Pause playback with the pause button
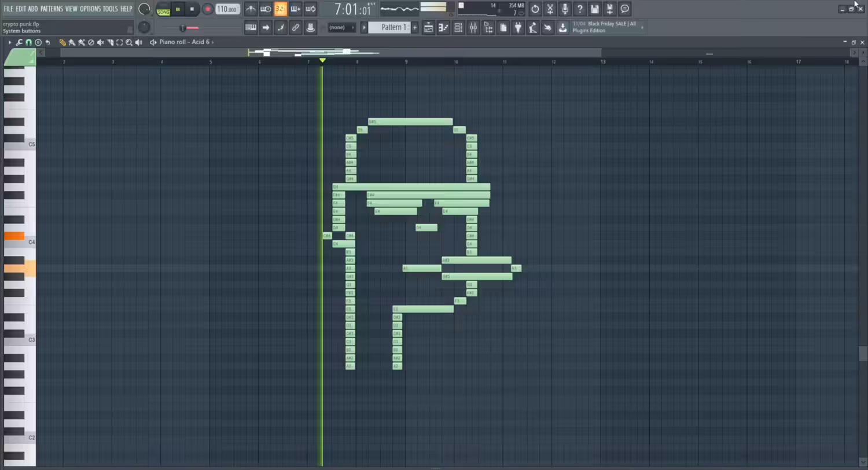 (x=178, y=9)
